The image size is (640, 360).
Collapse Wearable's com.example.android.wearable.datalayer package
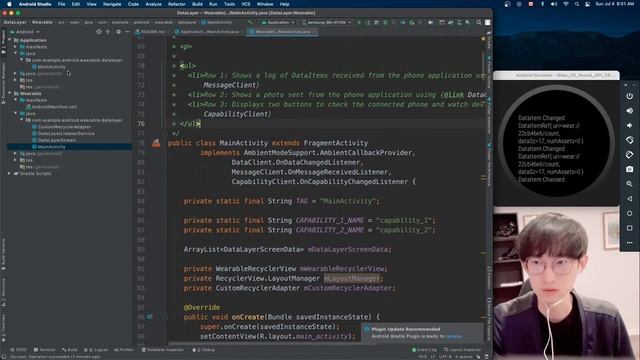pos(22,120)
